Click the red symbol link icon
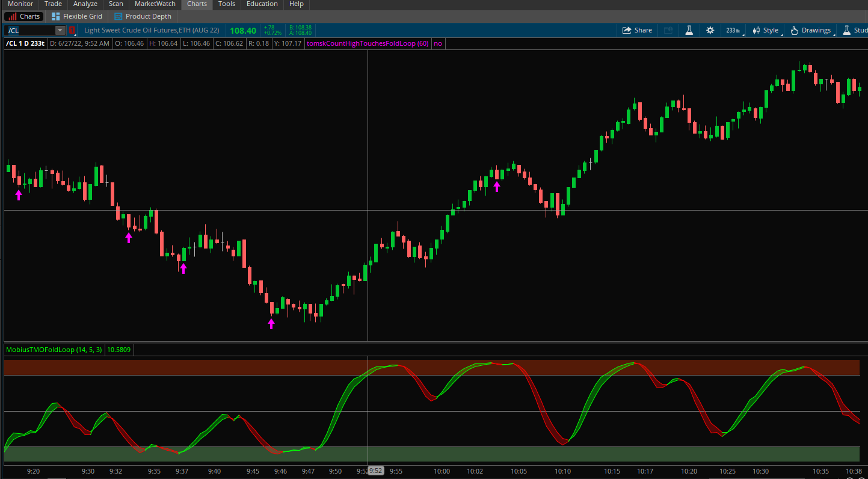The width and height of the screenshot is (868, 479). 72,30
